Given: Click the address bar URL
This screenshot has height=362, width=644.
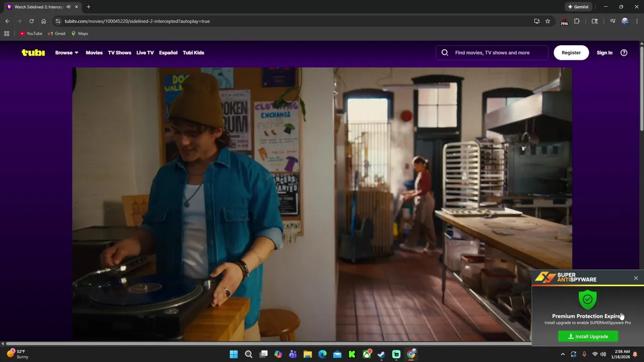Looking at the screenshot, I should 137,21.
